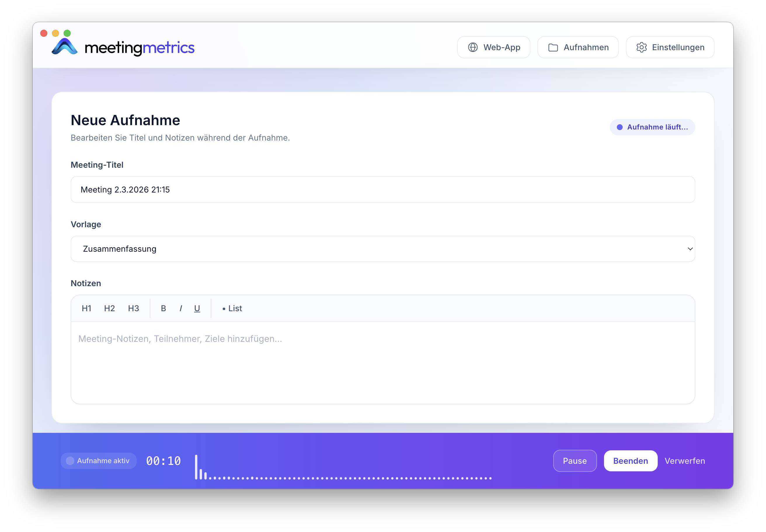Toggle underline formatting for notes
This screenshot has height=532, width=766.
[197, 308]
